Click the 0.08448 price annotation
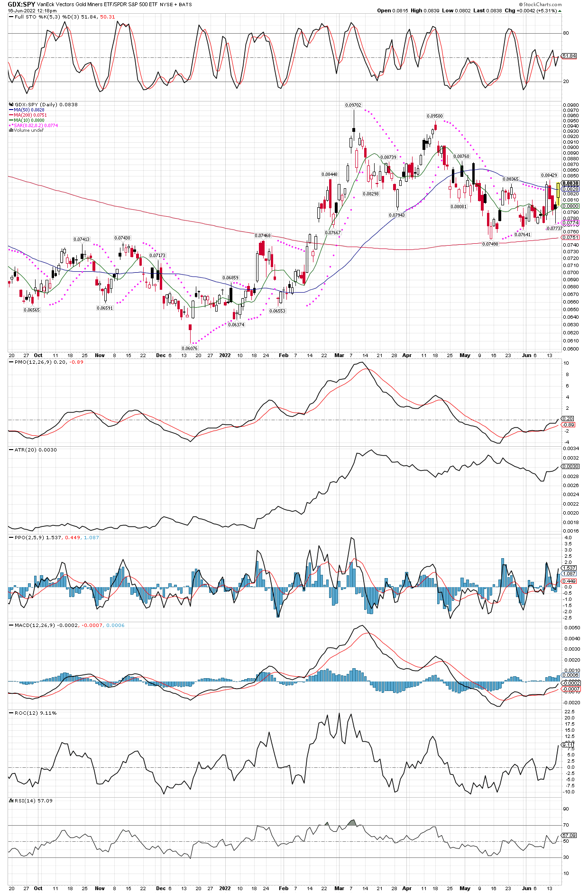 coord(330,175)
